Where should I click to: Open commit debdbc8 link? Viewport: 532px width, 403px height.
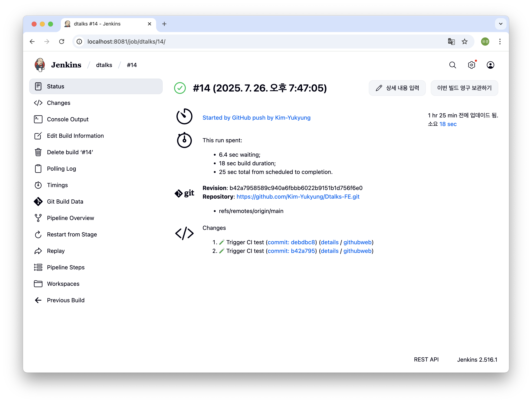[x=291, y=242]
